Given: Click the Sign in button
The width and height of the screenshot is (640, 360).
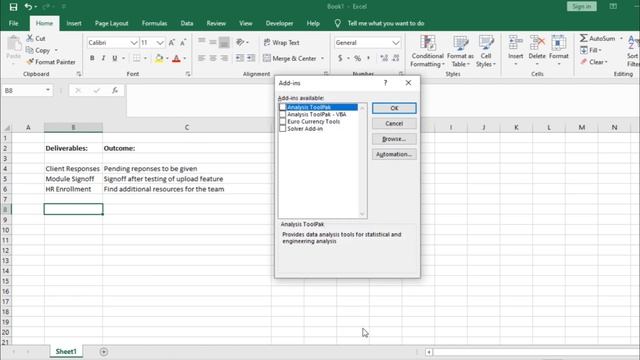Looking at the screenshot, I should (581, 7).
